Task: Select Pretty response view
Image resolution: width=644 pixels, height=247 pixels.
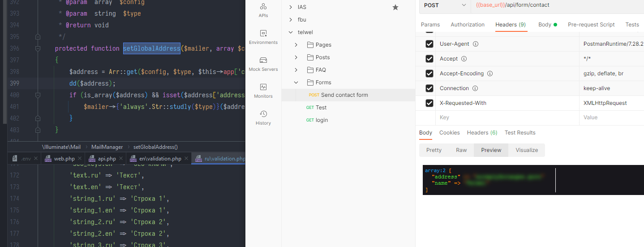Action: [x=434, y=150]
